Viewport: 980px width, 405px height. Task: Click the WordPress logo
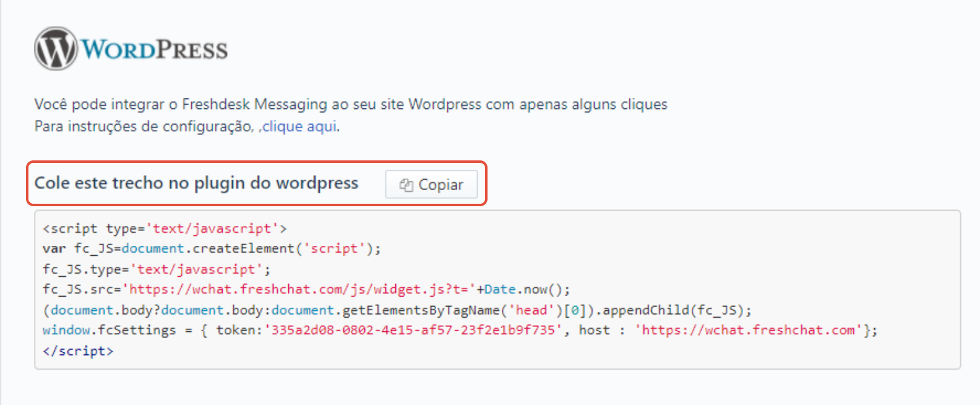click(131, 48)
